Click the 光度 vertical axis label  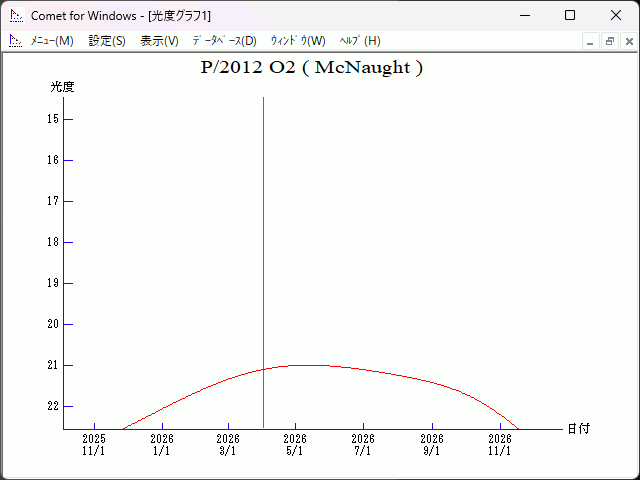(62, 87)
